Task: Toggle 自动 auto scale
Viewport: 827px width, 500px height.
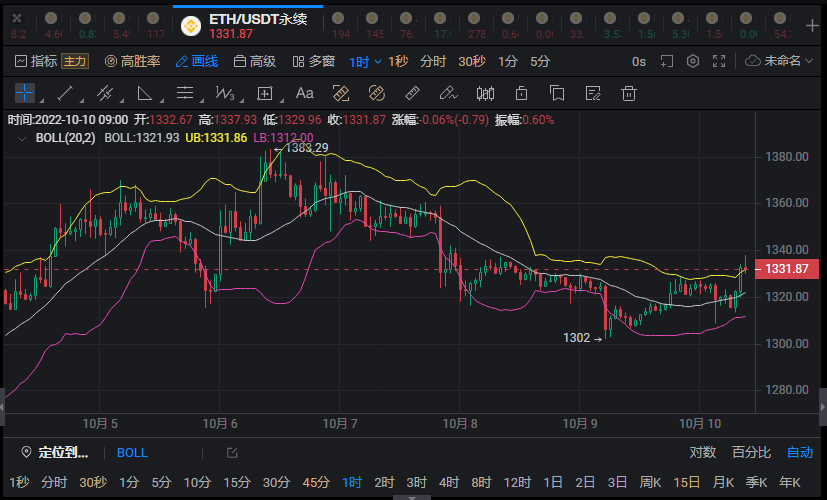Action: pos(800,452)
